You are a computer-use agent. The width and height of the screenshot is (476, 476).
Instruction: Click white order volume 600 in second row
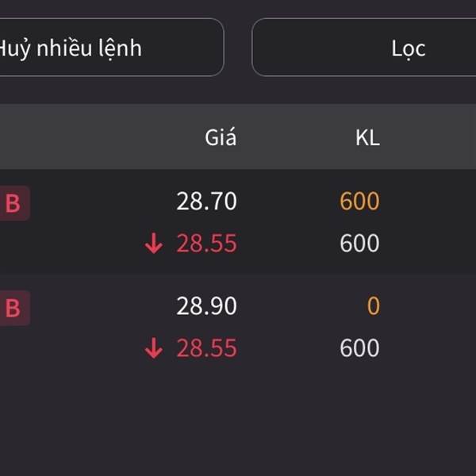click(359, 348)
